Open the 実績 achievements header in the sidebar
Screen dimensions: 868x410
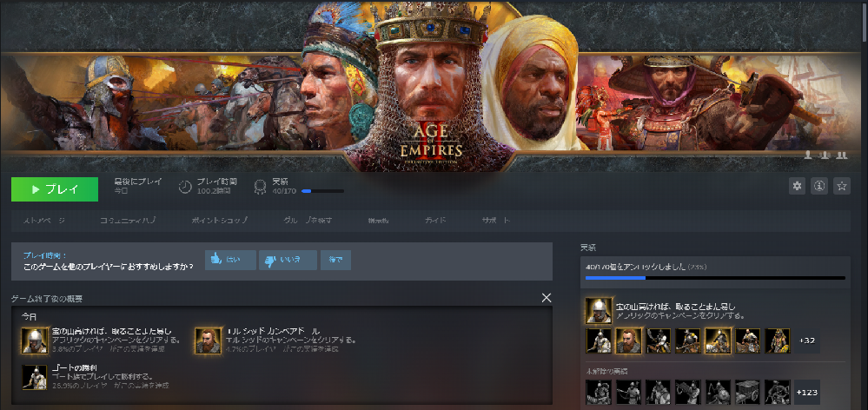(588, 248)
